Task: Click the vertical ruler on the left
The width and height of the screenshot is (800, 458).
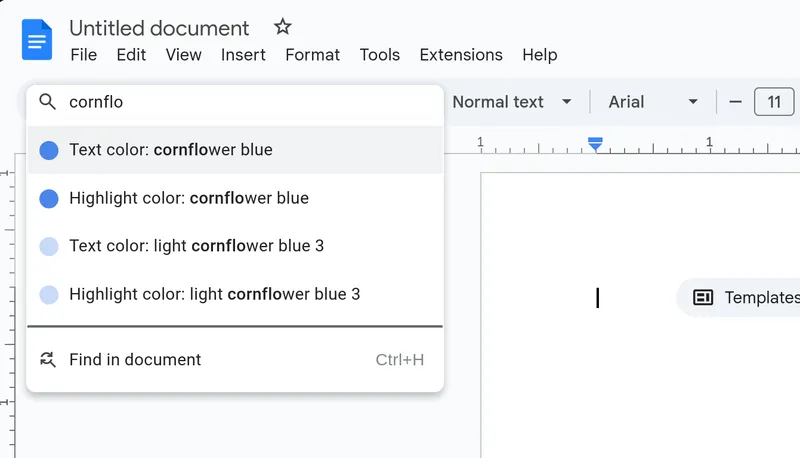Action: coord(8,306)
